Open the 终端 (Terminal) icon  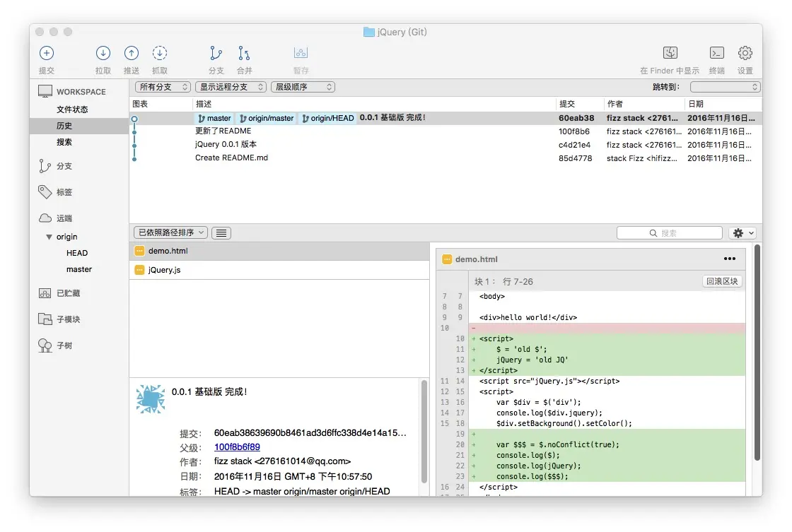point(717,53)
